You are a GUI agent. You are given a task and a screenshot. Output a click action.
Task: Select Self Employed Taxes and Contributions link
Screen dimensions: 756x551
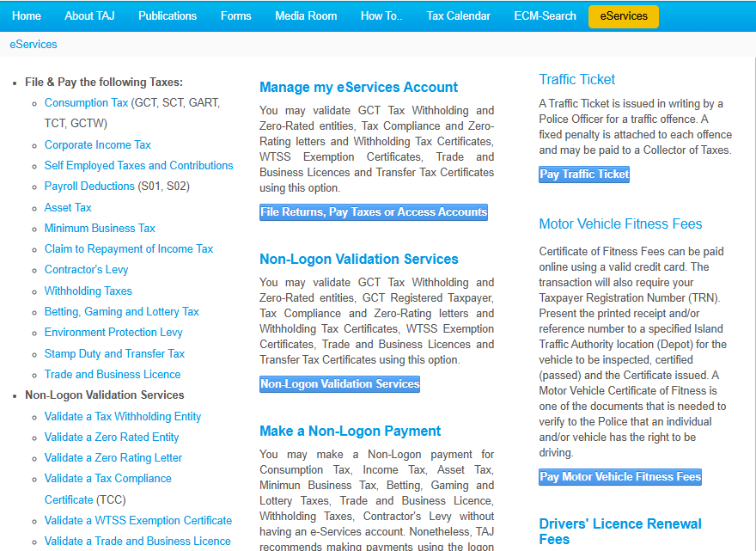(x=138, y=166)
